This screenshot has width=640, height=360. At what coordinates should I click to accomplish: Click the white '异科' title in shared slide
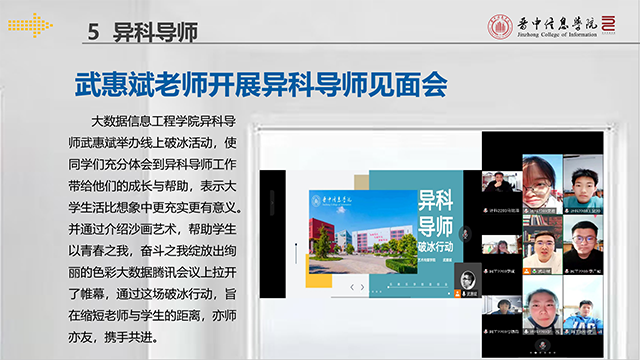435,200
